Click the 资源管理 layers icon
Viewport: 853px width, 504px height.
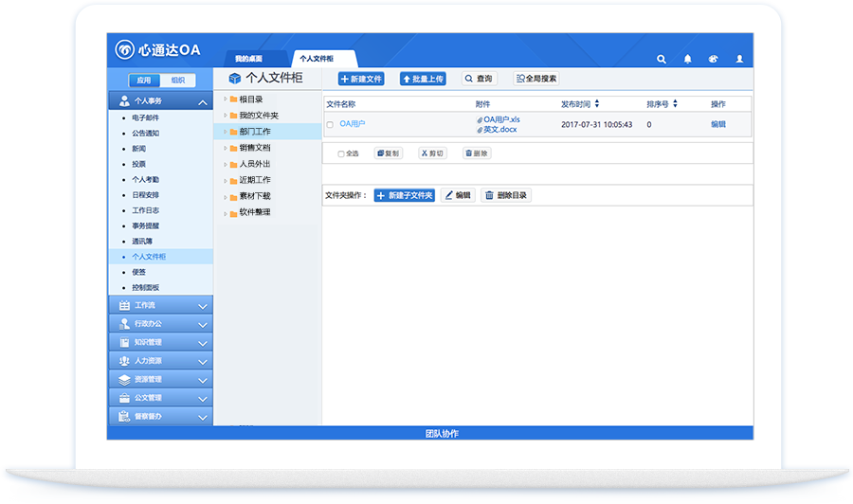pos(124,380)
